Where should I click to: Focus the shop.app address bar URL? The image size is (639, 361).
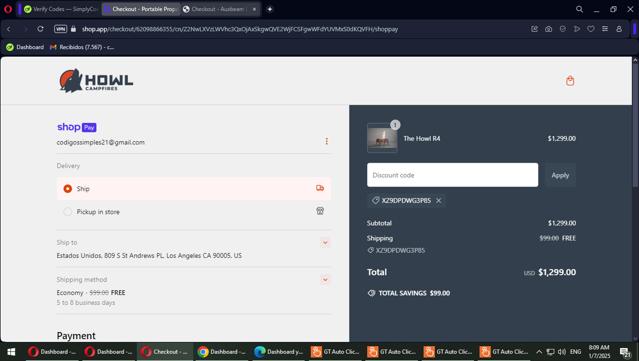click(240, 29)
